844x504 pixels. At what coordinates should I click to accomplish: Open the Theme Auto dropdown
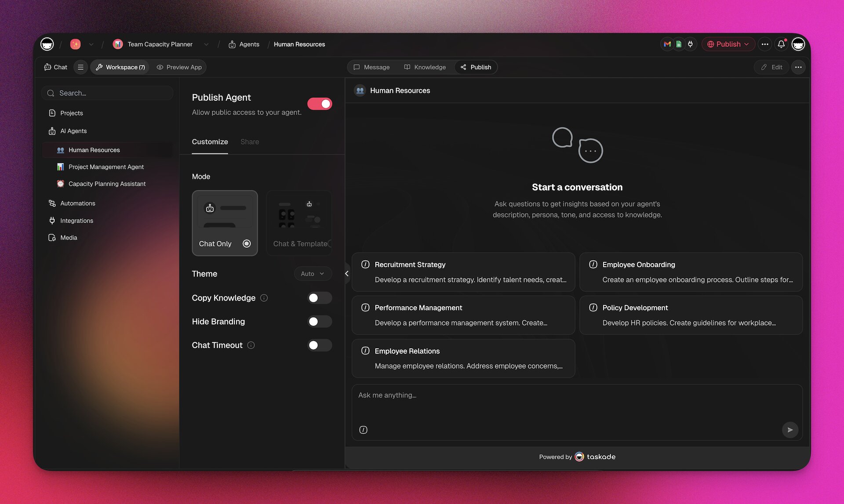tap(313, 273)
